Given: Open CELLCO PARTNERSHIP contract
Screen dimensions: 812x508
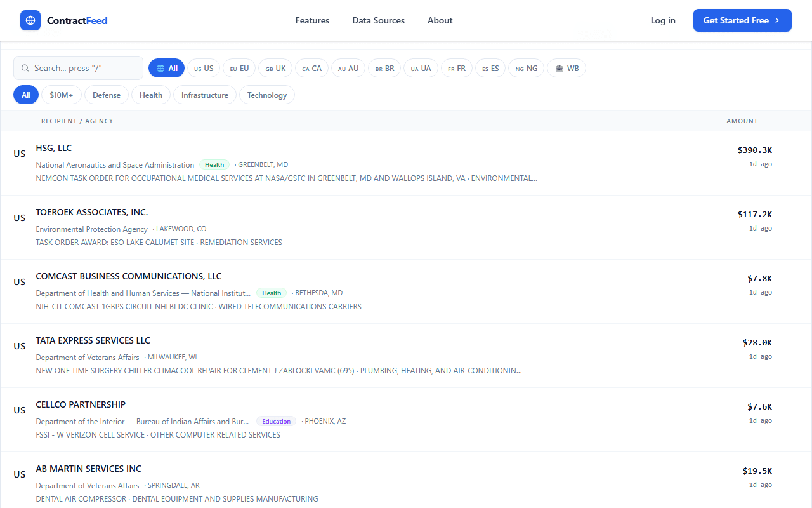Looking at the screenshot, I should (406, 420).
